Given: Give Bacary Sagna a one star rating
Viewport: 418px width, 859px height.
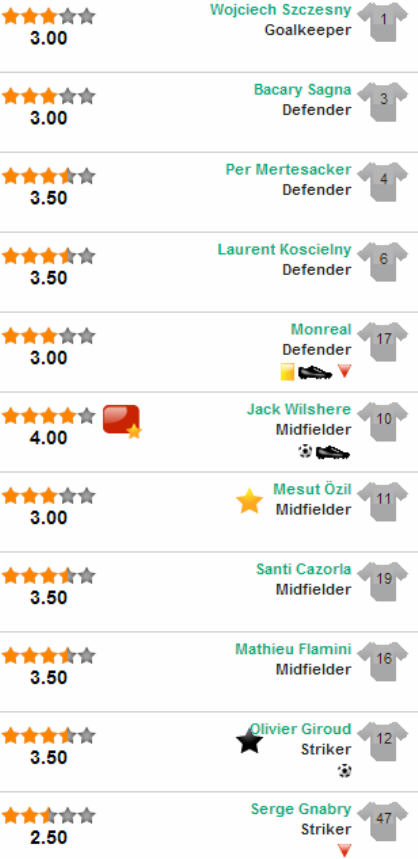Looking at the screenshot, I should 11,96.
